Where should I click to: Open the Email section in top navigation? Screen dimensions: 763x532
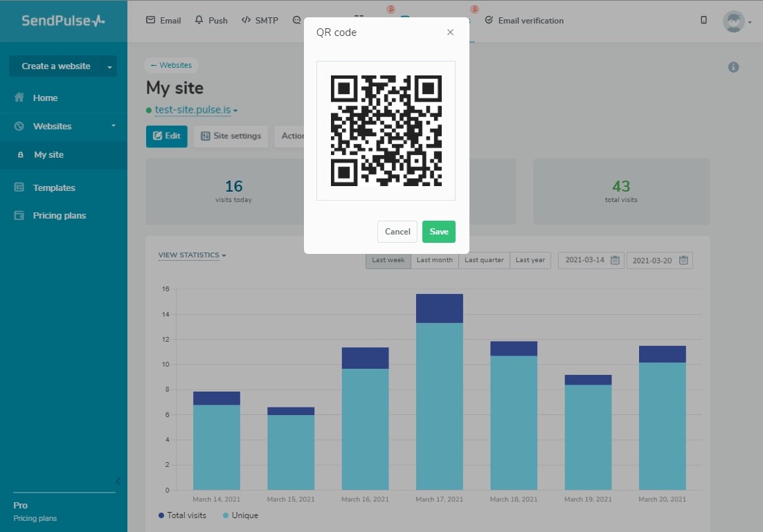[x=163, y=20]
